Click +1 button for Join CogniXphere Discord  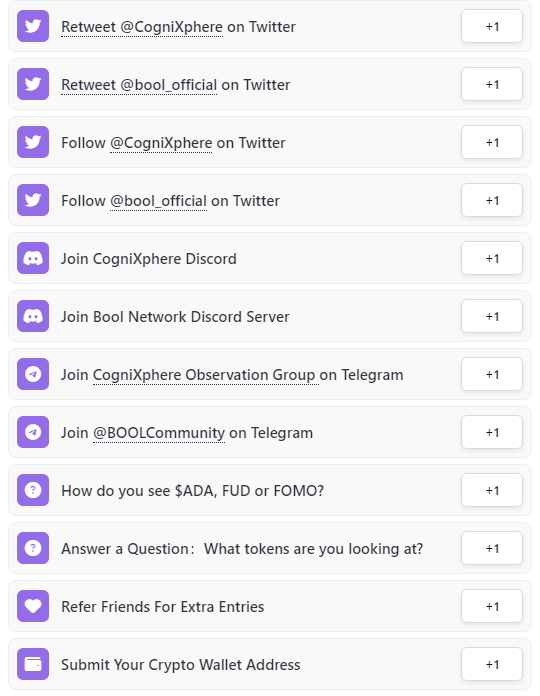click(x=492, y=258)
